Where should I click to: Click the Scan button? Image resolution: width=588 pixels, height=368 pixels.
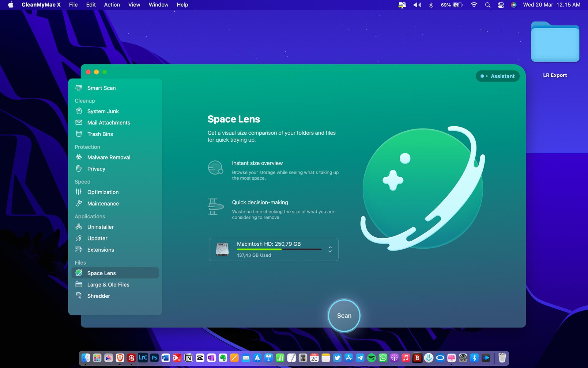[344, 316]
